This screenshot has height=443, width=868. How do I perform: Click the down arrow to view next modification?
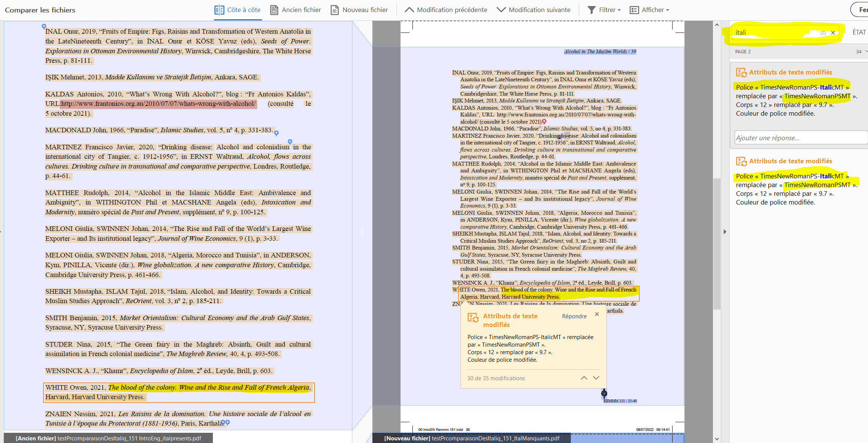pyautogui.click(x=597, y=378)
